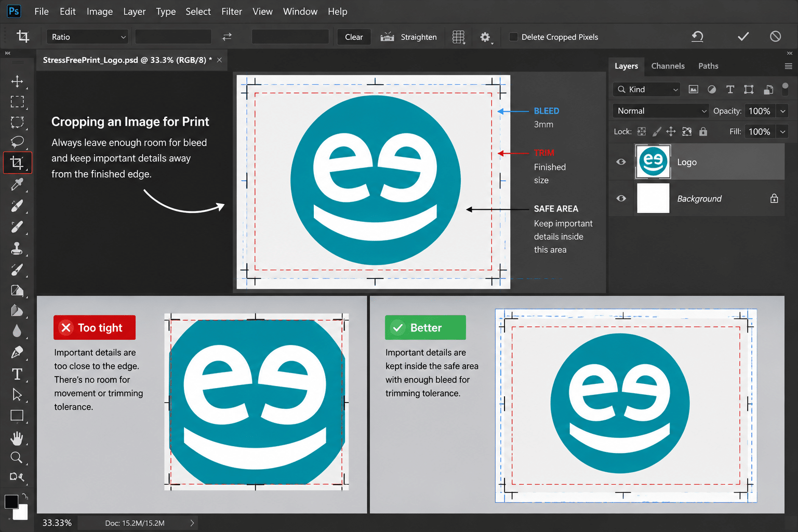798x532 pixels.
Task: Collapse the right panel group with double arrows
Action: pos(790,53)
